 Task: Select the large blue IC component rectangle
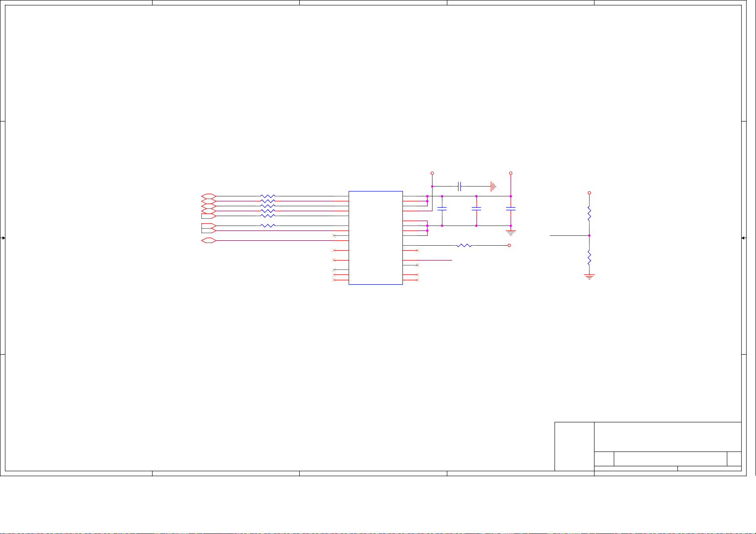pos(376,238)
